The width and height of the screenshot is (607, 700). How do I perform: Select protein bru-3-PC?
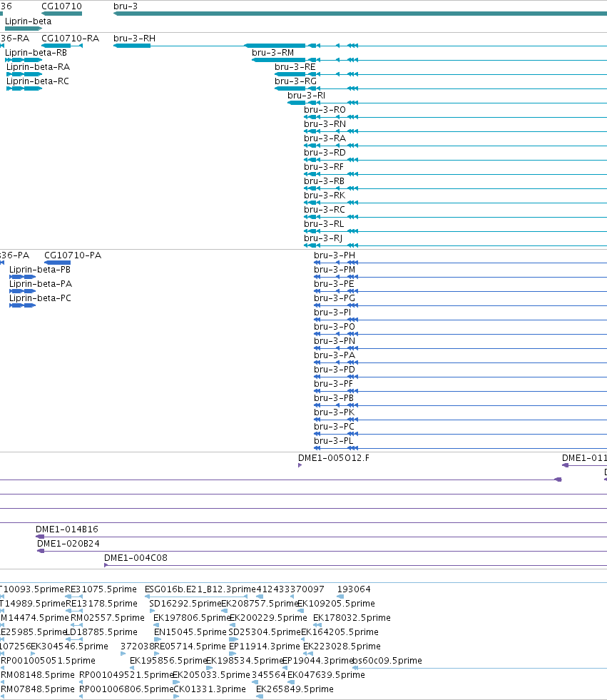tap(334, 427)
